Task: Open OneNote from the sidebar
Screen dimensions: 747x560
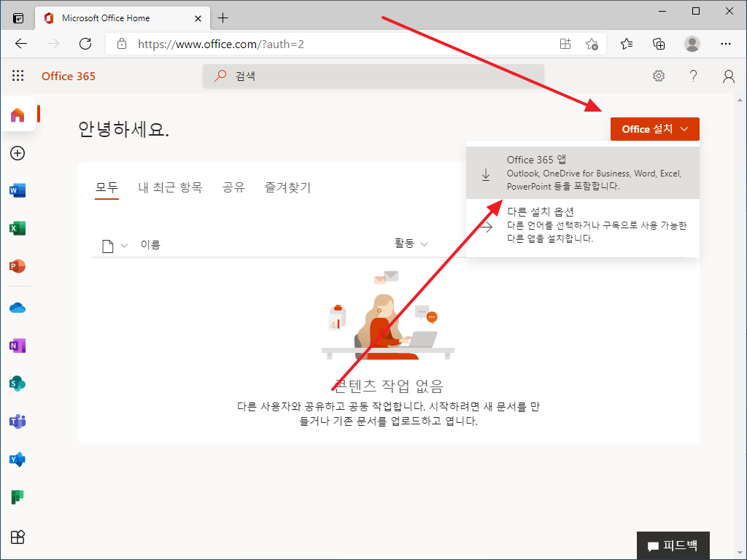Action: [x=18, y=346]
